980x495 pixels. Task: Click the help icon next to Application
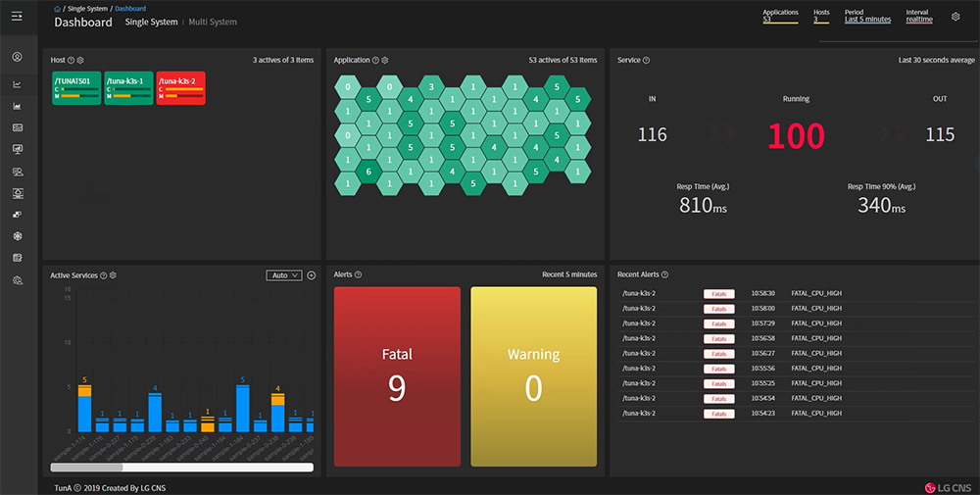(x=375, y=61)
